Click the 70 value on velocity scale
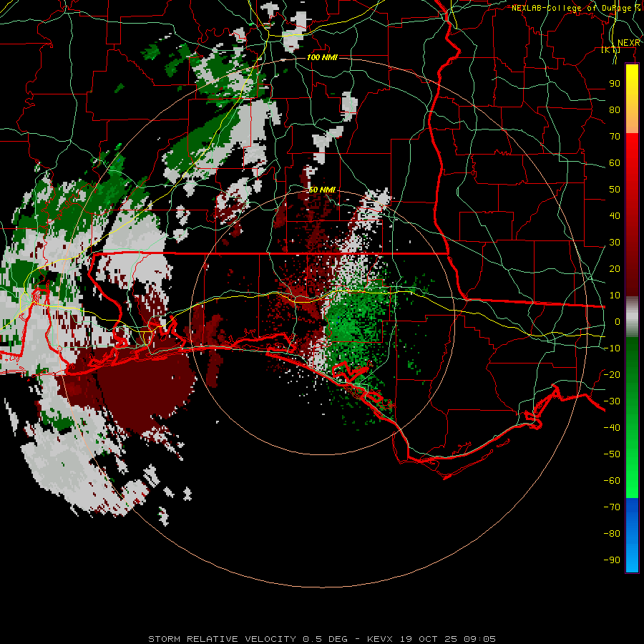This screenshot has width=644, height=644. tap(615, 137)
